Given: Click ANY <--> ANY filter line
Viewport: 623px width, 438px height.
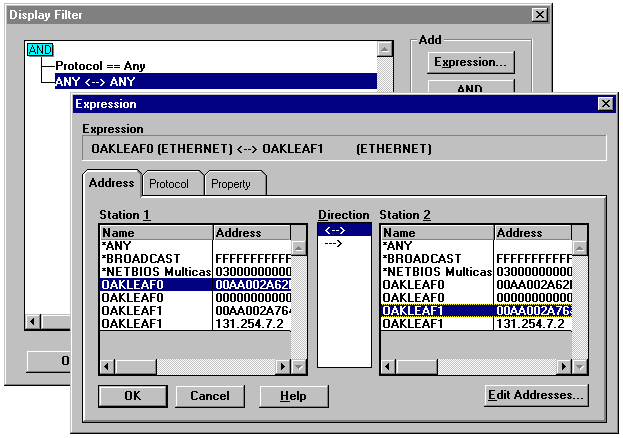Looking at the screenshot, I should (94, 81).
